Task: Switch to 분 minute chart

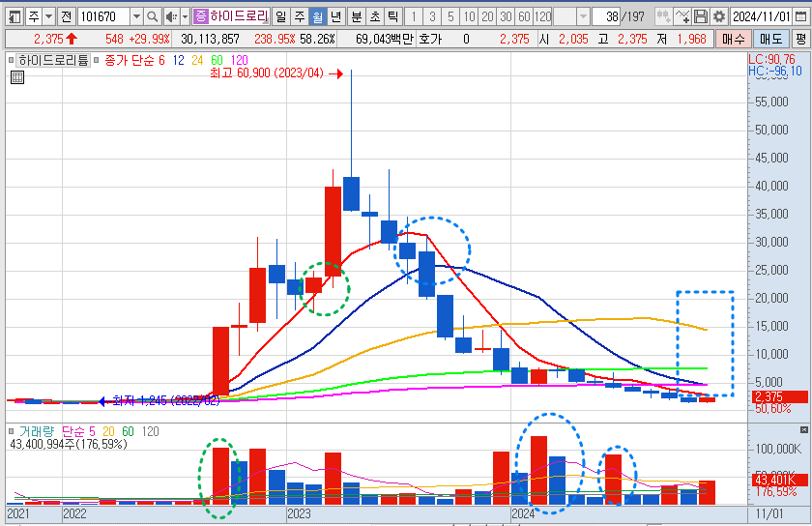Action: (357, 16)
